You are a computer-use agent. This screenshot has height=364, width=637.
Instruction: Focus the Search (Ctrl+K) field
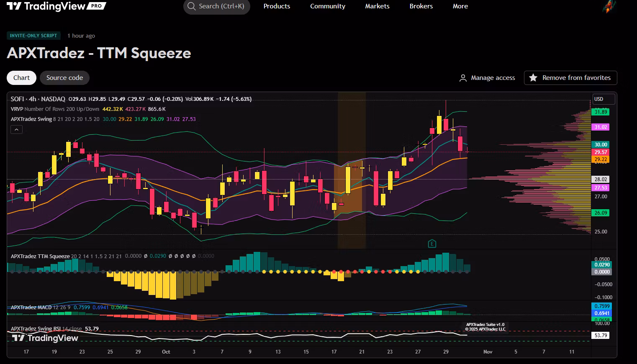click(216, 6)
